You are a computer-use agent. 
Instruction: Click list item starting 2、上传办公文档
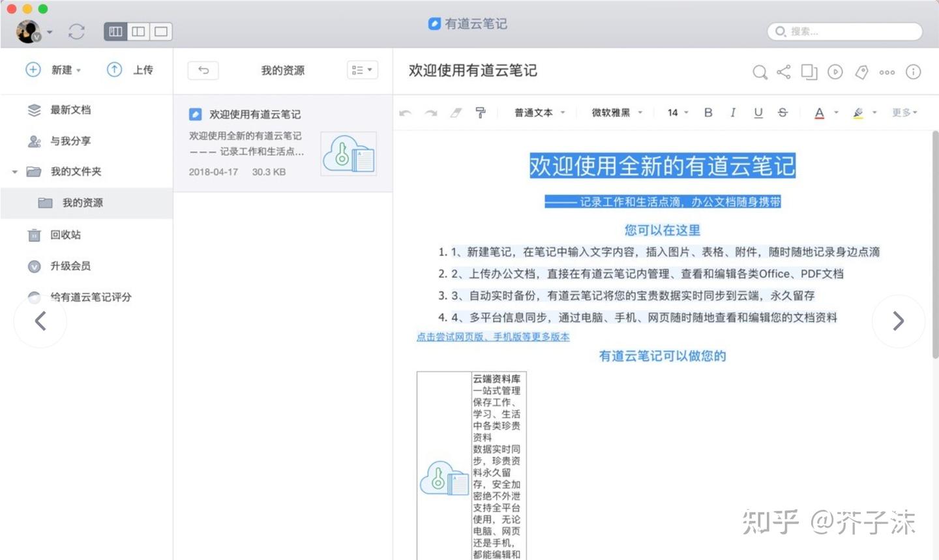click(x=647, y=274)
